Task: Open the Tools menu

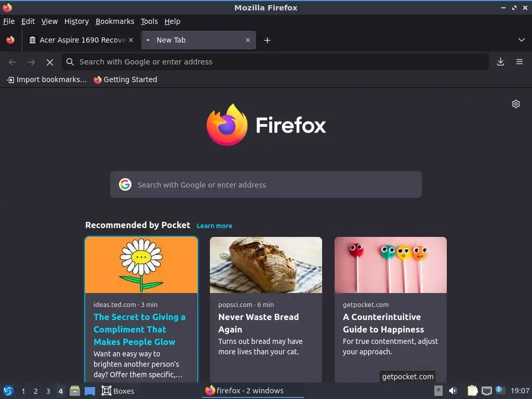Action: (x=149, y=21)
